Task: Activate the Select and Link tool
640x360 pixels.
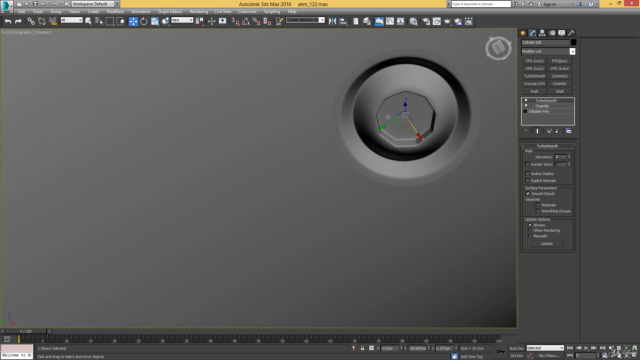Action: point(31,21)
